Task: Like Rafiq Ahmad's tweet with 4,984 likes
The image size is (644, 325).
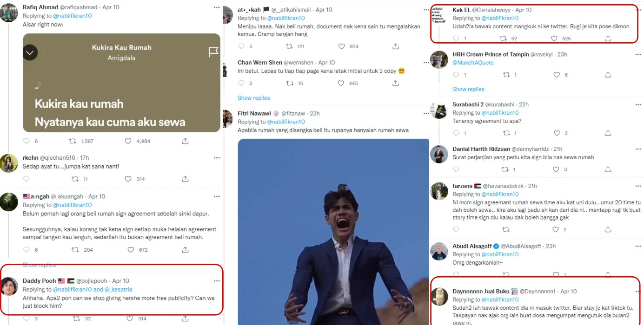Action: tap(128, 141)
